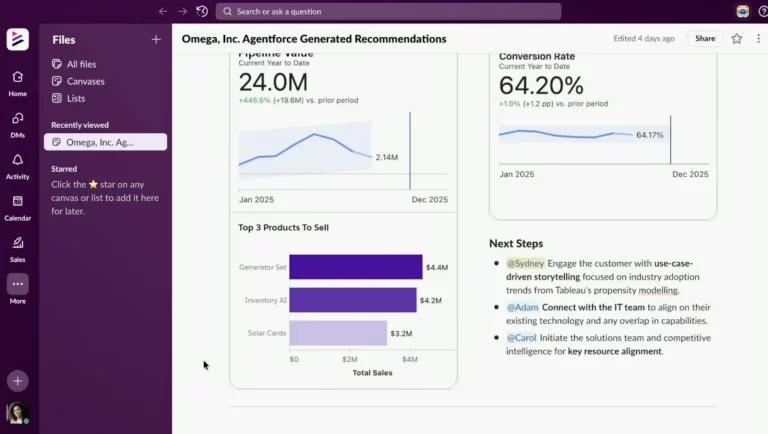Click the Generator Set bar in chart
Screen dimensions: 768x434
pos(356,267)
